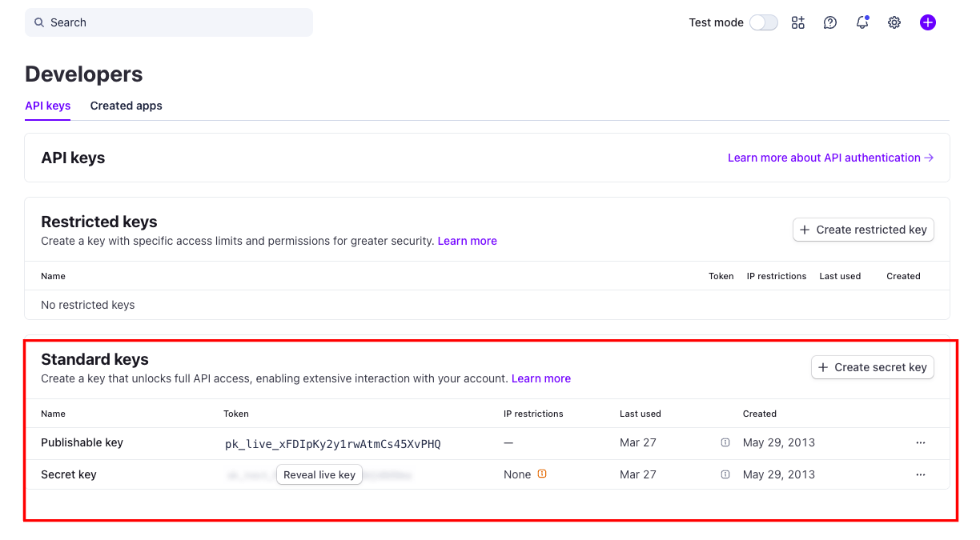Open the apps grid icon in header

click(x=797, y=22)
